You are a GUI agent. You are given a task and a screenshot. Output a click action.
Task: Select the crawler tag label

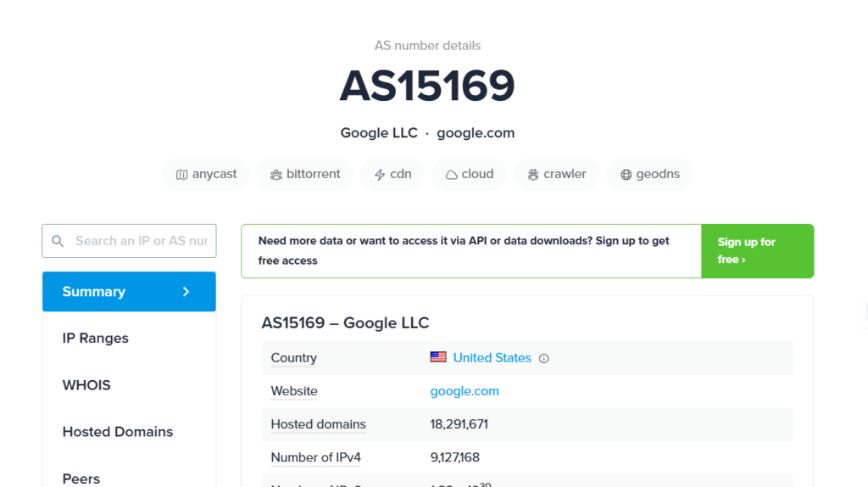565,174
